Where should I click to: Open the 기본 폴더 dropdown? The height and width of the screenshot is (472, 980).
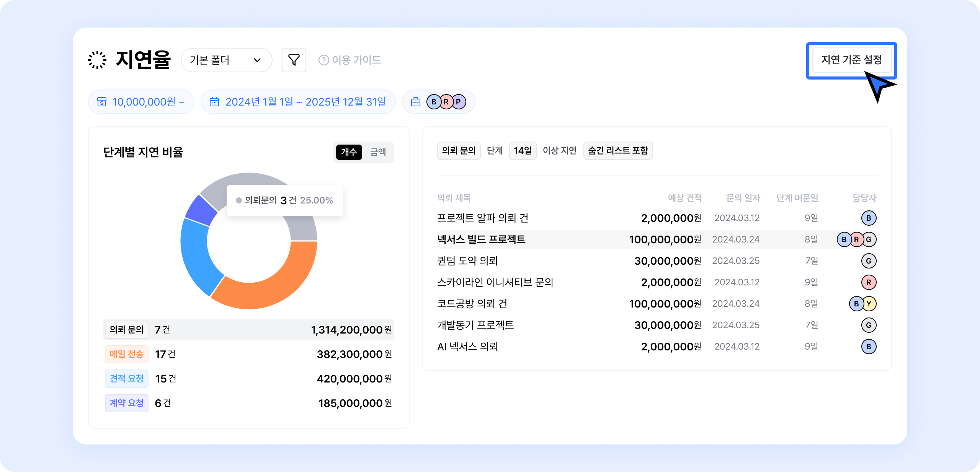pos(226,60)
